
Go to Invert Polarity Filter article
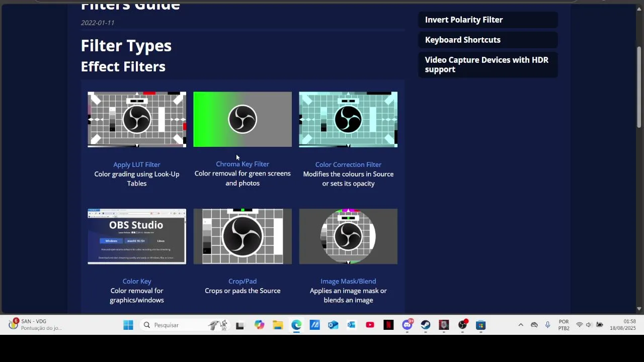tap(488, 20)
